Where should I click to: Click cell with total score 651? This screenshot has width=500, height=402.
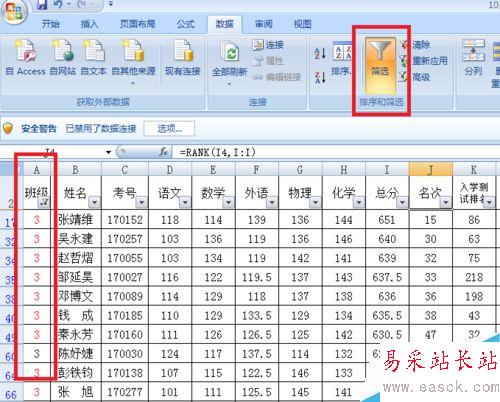(x=387, y=220)
